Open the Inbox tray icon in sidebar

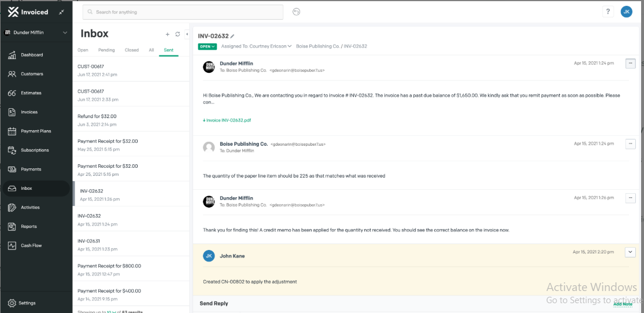pos(12,189)
